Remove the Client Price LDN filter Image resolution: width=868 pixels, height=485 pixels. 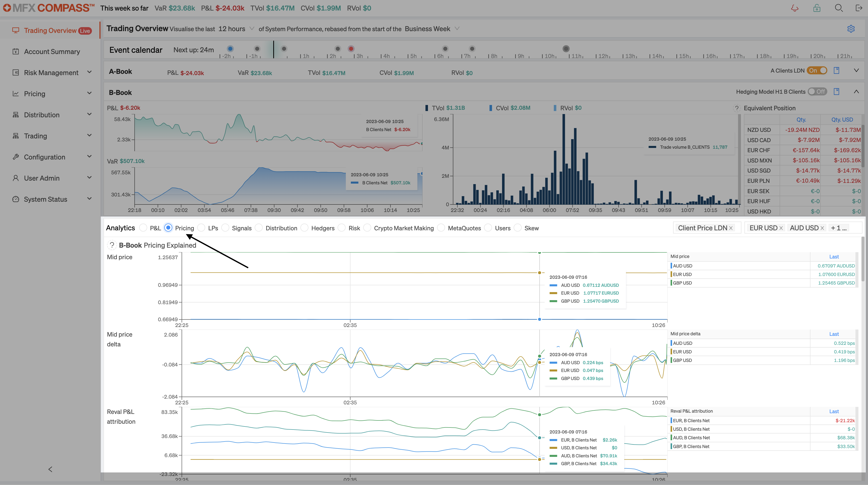[731, 228]
